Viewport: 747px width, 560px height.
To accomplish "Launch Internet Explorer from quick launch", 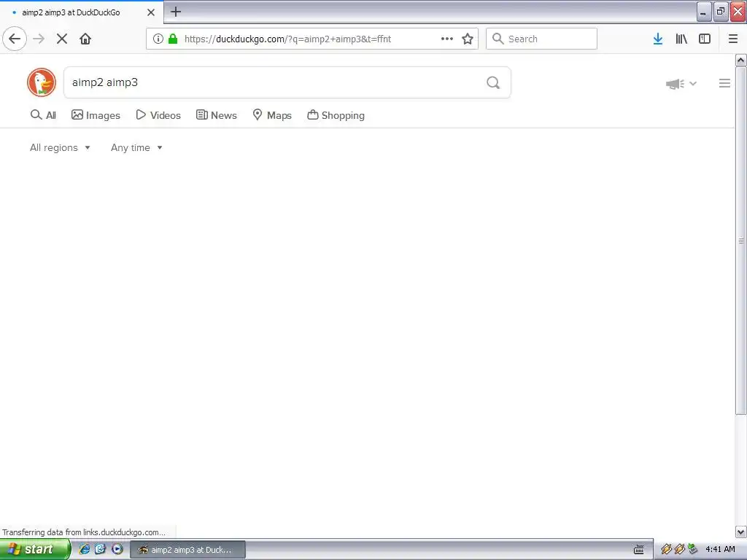I will click(x=85, y=549).
